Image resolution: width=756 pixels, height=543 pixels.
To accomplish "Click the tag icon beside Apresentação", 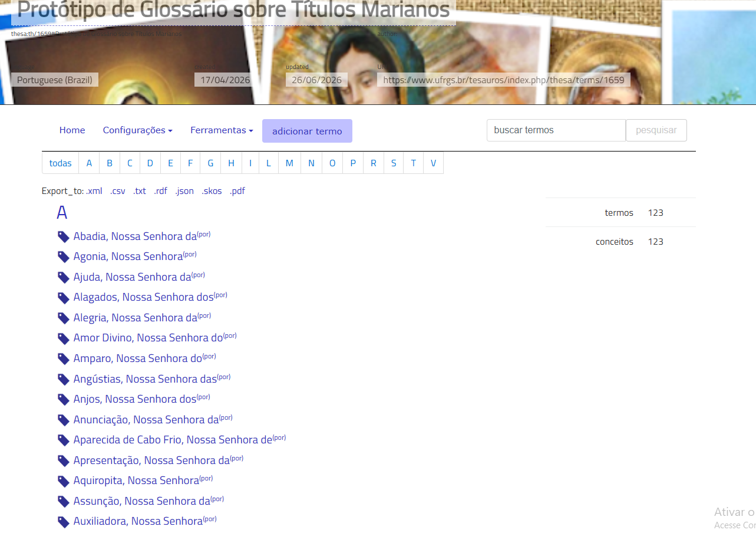I will coord(64,460).
